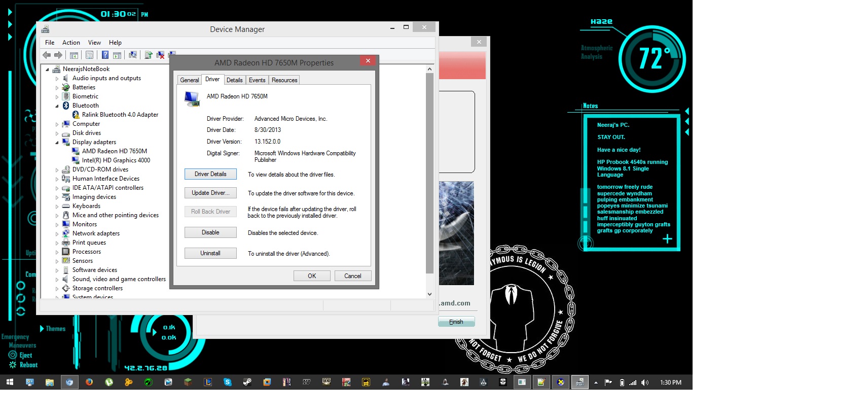This screenshot has width=868, height=411.
Task: Collapse the Display adapters node
Action: tap(57, 143)
